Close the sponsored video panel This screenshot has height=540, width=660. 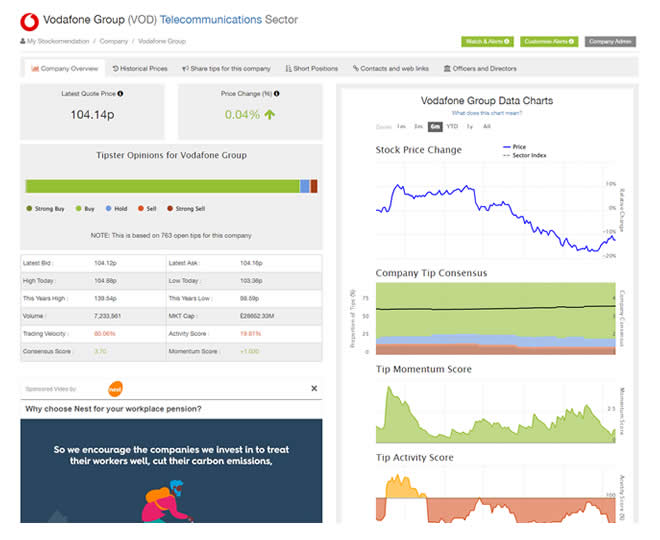313,388
